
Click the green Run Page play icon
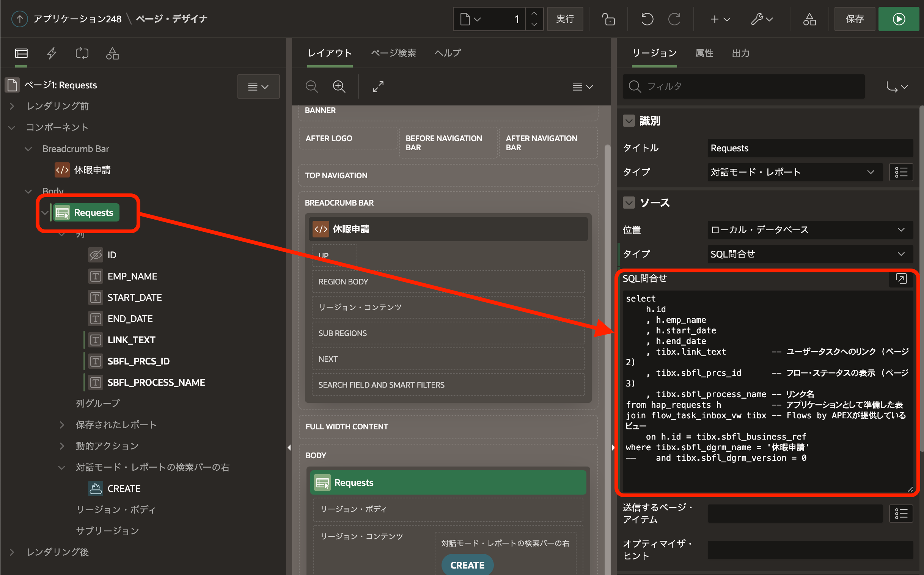898,19
